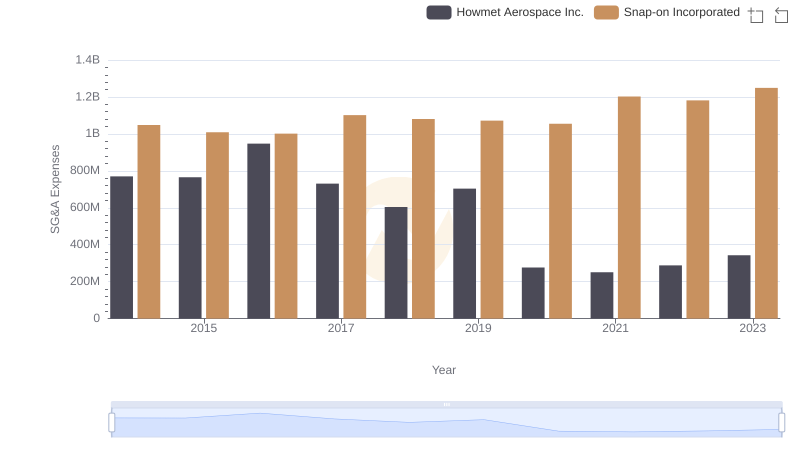Screen dimensions: 800x461
Task: Click the right handle of the range slider
Action: tap(781, 422)
